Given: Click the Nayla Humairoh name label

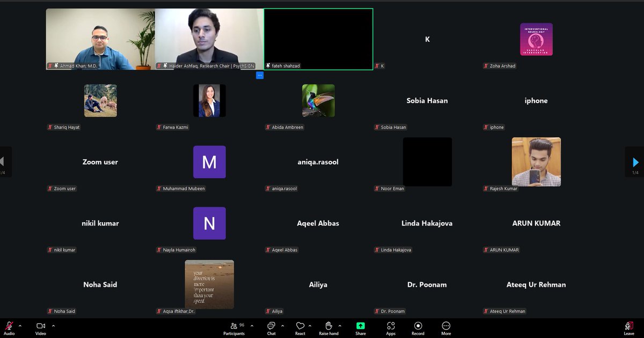Looking at the screenshot, I should point(179,250).
